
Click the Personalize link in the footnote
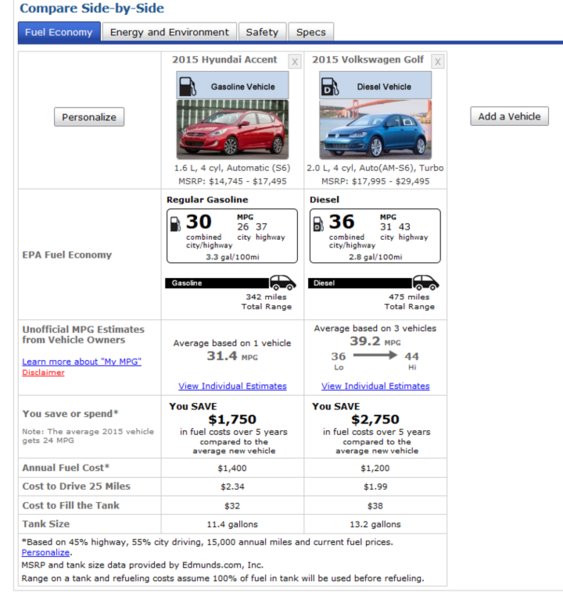pos(46,553)
